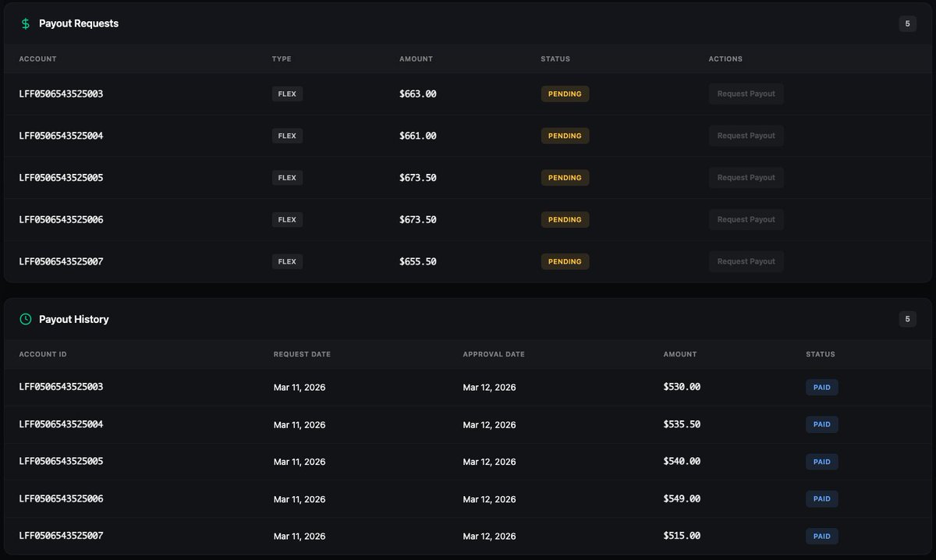Click the ACCOUNT column header in Payout Requests
This screenshot has width=936, height=560.
pos(37,59)
